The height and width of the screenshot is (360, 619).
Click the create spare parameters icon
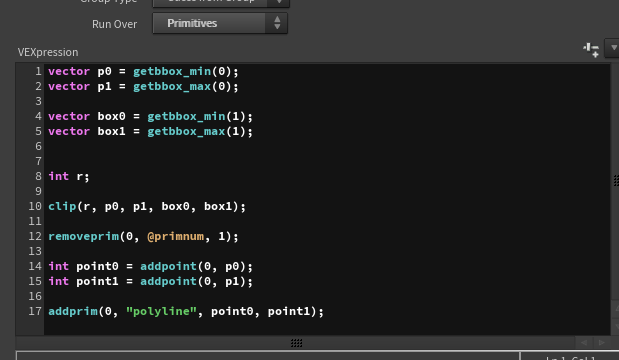[x=591, y=50]
